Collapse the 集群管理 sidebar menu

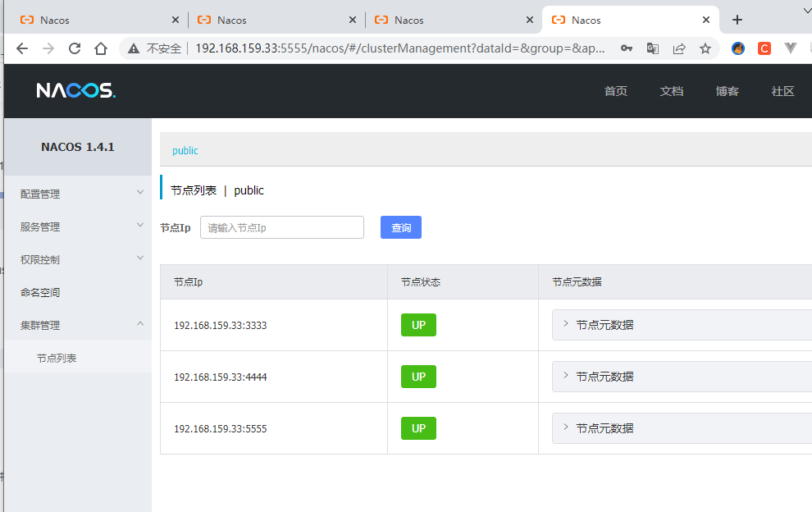[78, 325]
